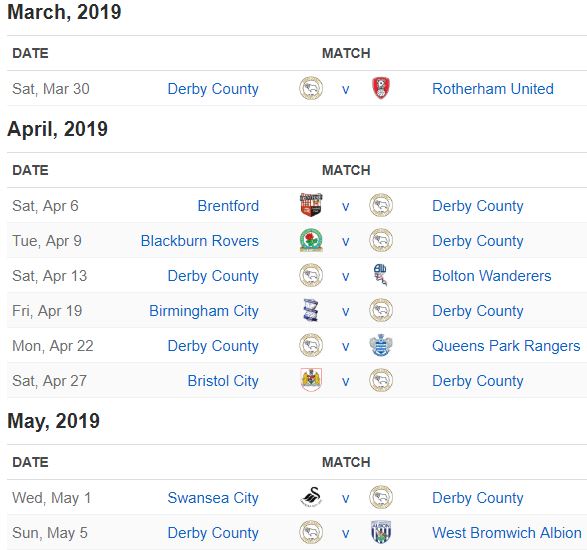Open the West Bromwich Albion link
Screen dimensions: 587x550
[x=507, y=533]
